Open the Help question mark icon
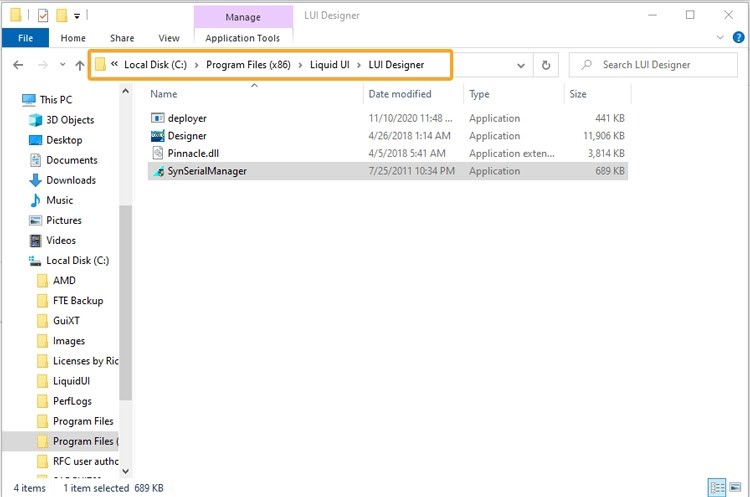The image size is (750, 497). coord(737,38)
